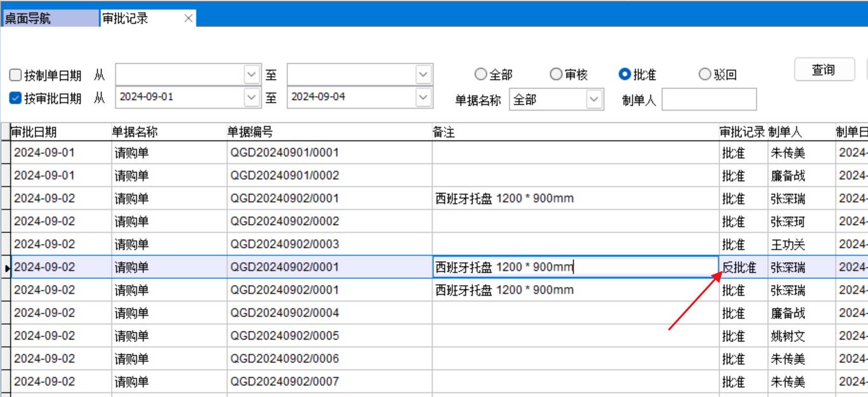Viewport: 868px width, 397px height.
Task: Open the 单据名称 dropdown
Action: [x=594, y=99]
